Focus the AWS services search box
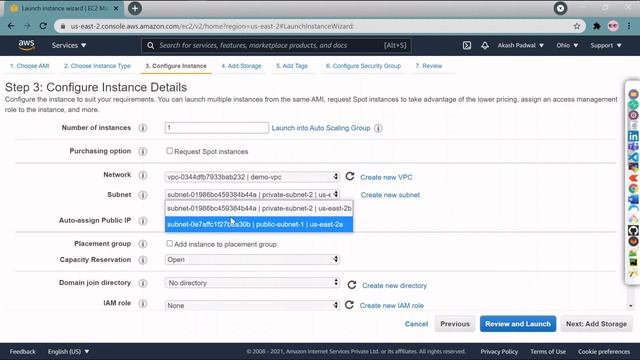This screenshot has width=640, height=360. tap(276, 45)
